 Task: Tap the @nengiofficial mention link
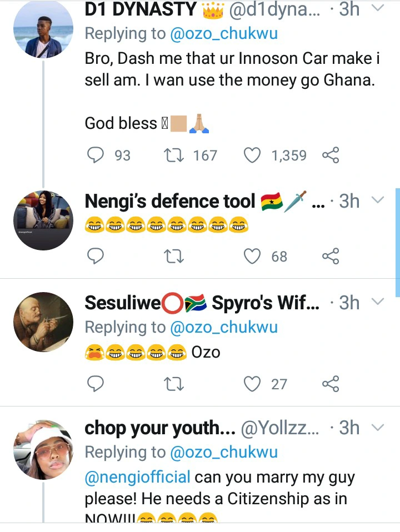[x=137, y=477]
